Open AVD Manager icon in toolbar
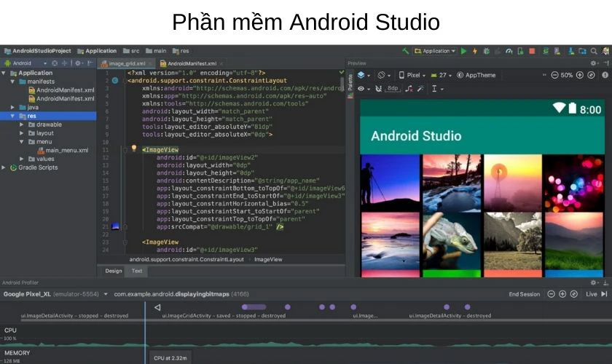 557,51
